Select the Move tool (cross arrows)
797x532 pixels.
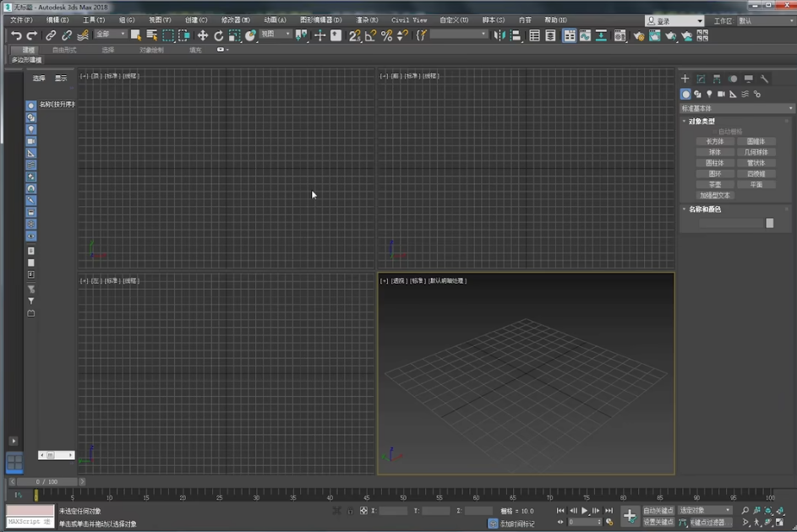[202, 35]
